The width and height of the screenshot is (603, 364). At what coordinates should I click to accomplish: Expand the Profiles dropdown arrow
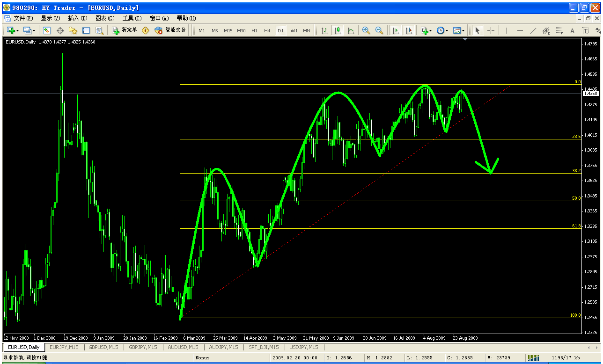(x=34, y=31)
